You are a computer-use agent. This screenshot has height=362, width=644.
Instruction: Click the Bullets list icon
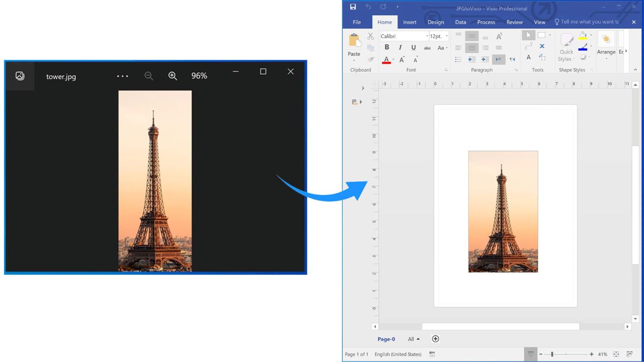(458, 59)
